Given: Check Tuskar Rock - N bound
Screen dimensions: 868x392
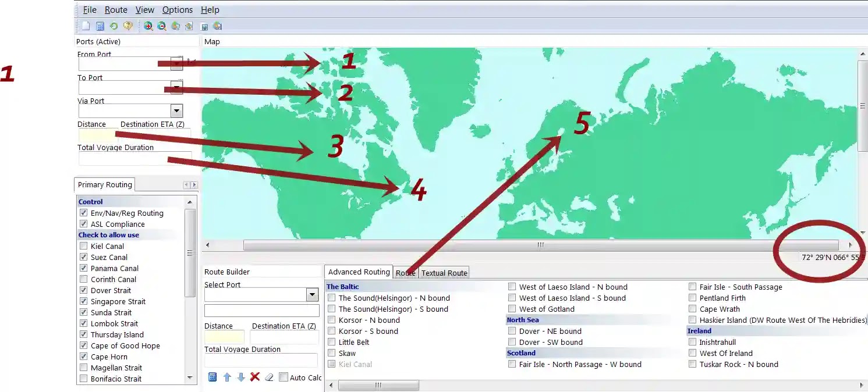Looking at the screenshot, I should [x=692, y=364].
